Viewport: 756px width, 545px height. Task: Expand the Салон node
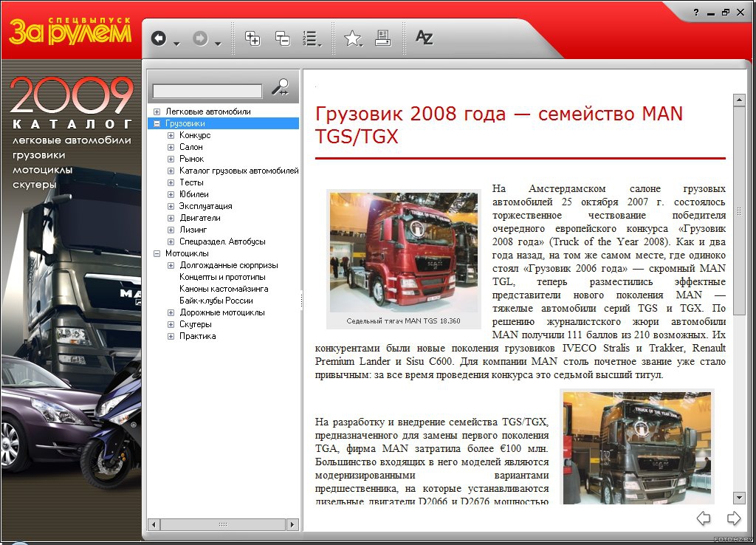pyautogui.click(x=171, y=147)
